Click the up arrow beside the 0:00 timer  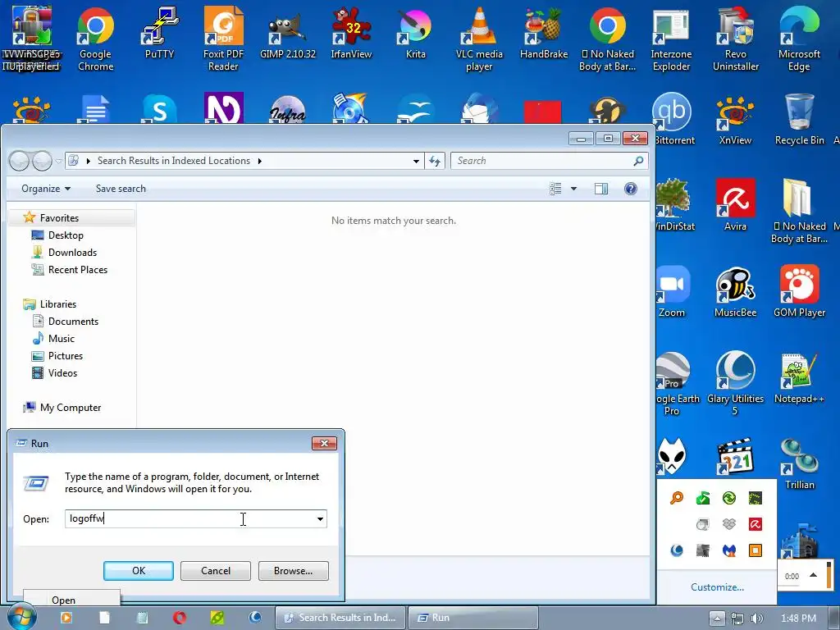pyautogui.click(x=813, y=575)
